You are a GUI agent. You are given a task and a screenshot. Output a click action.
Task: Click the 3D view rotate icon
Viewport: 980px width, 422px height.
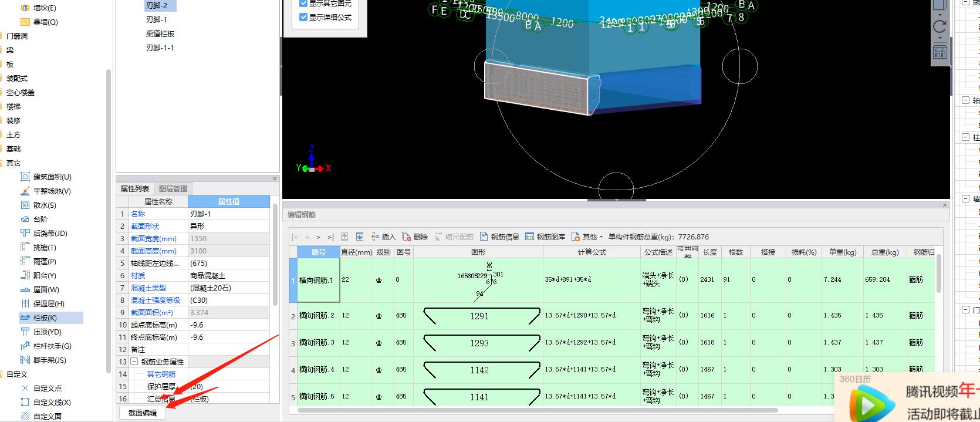[x=940, y=26]
